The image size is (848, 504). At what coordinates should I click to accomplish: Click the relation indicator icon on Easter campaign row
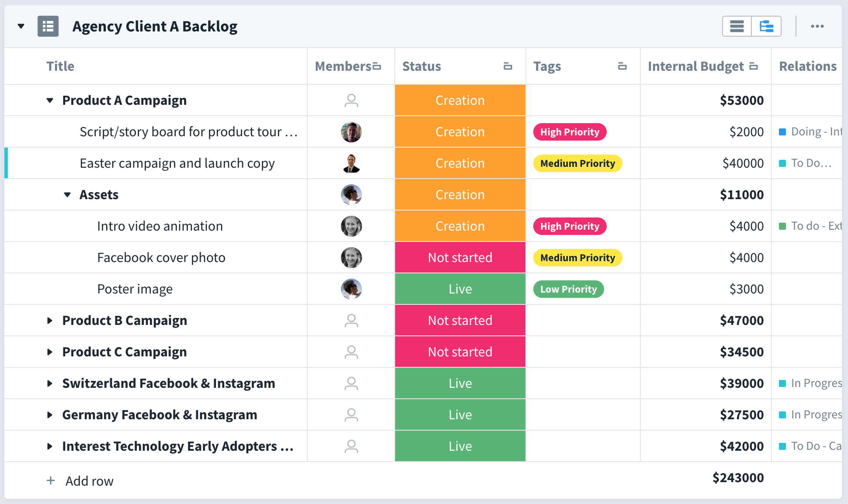[782, 163]
